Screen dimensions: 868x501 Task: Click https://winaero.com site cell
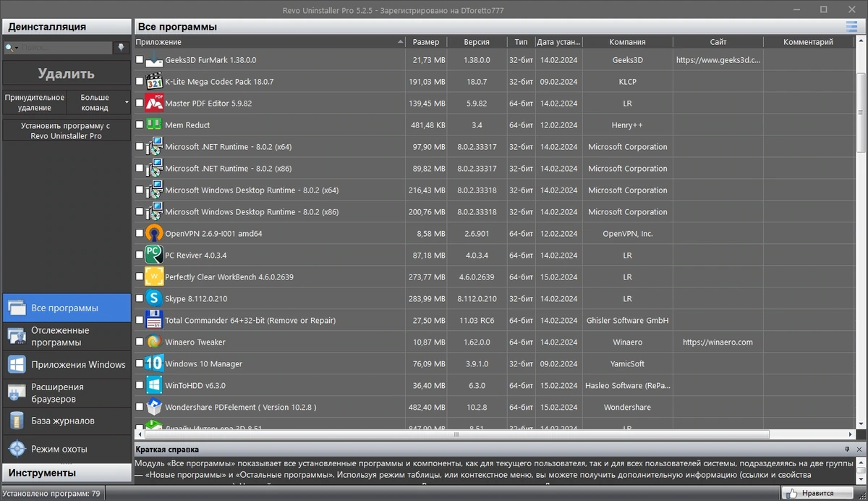pos(718,342)
